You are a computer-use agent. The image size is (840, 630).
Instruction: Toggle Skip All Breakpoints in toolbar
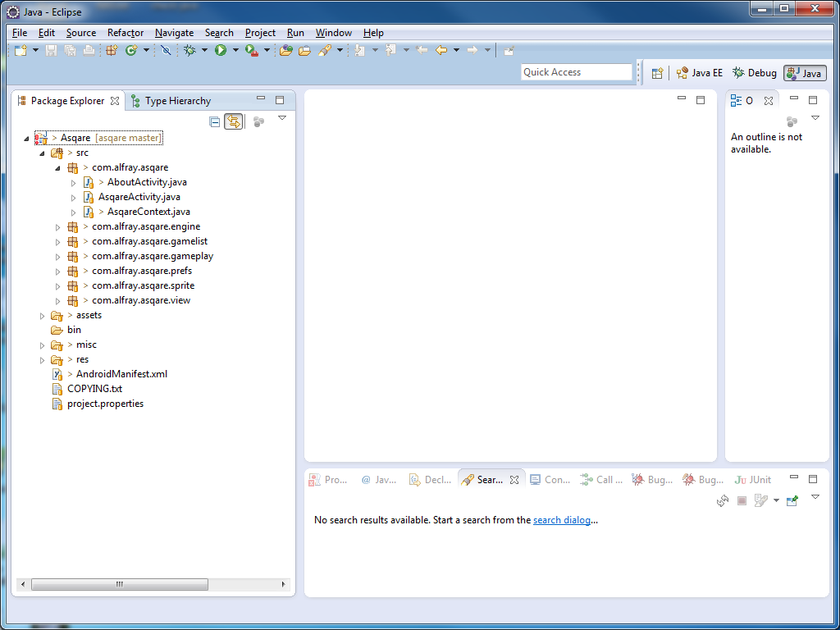(x=166, y=50)
